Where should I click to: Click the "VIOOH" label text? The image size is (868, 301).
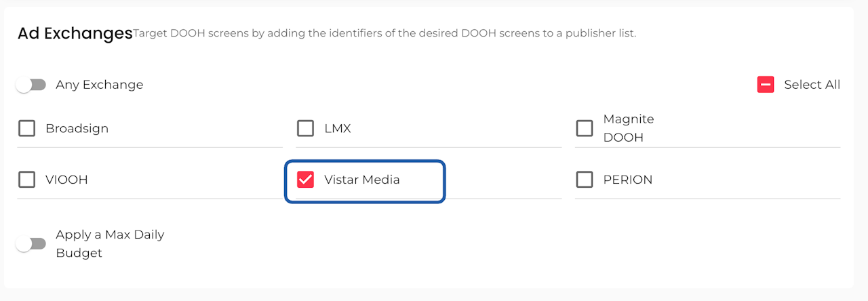pyautogui.click(x=66, y=180)
